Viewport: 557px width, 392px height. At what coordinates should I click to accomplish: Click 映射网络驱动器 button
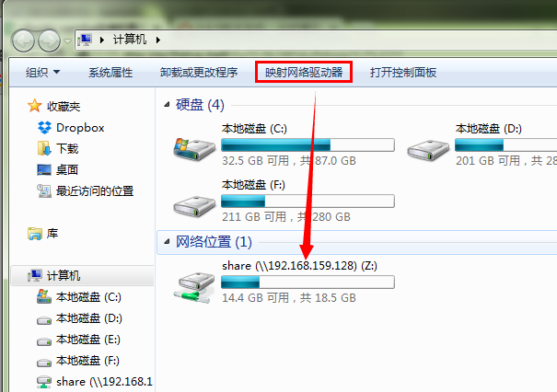click(x=304, y=73)
